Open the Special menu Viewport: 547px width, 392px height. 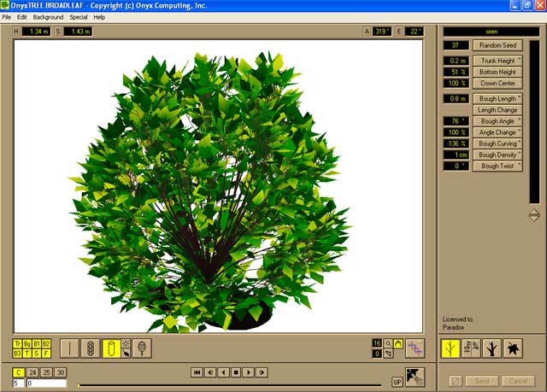[x=79, y=17]
